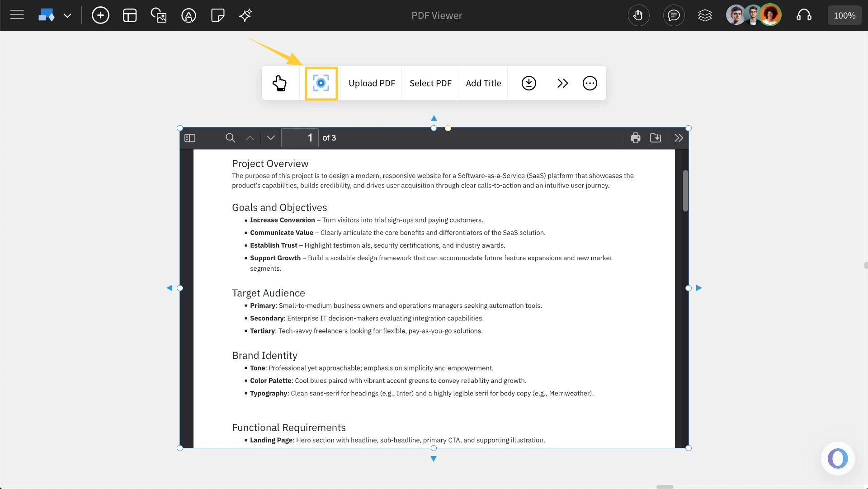Image resolution: width=868 pixels, height=489 pixels.
Task: Click the Upload PDF button
Action: coord(372,83)
